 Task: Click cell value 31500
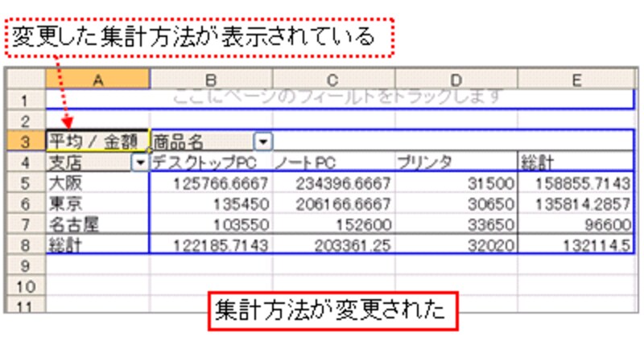456,183
